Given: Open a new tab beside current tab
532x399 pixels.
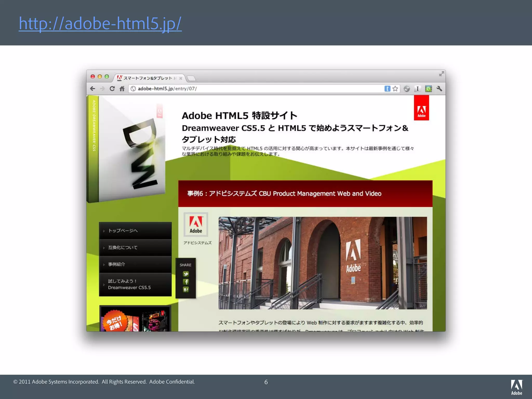Looking at the screenshot, I should point(191,78).
